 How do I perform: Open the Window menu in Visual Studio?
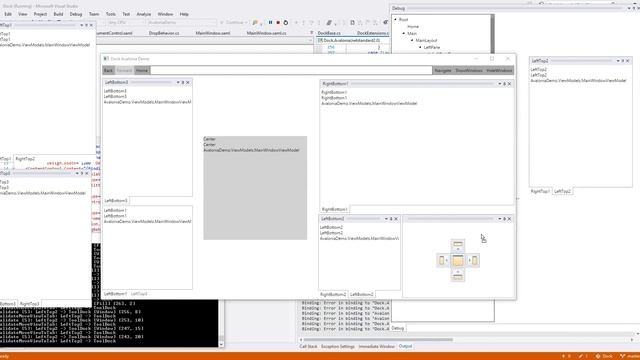tap(165, 14)
